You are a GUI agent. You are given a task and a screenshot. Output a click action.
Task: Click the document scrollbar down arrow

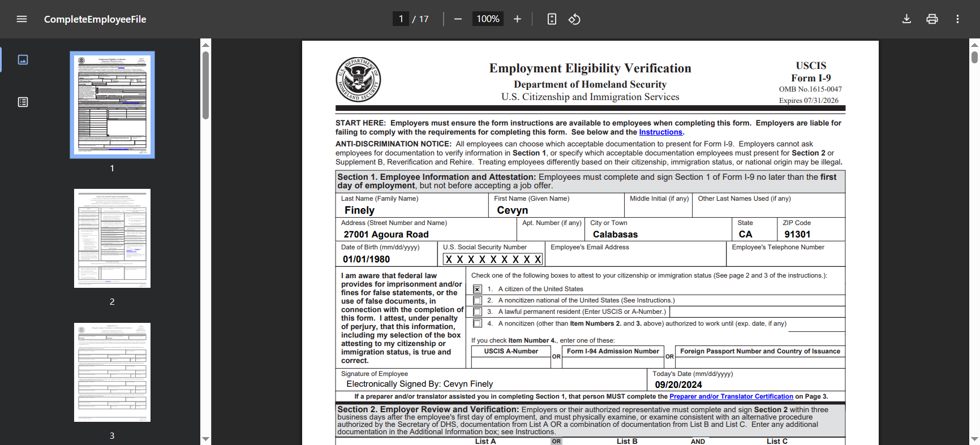click(x=975, y=439)
